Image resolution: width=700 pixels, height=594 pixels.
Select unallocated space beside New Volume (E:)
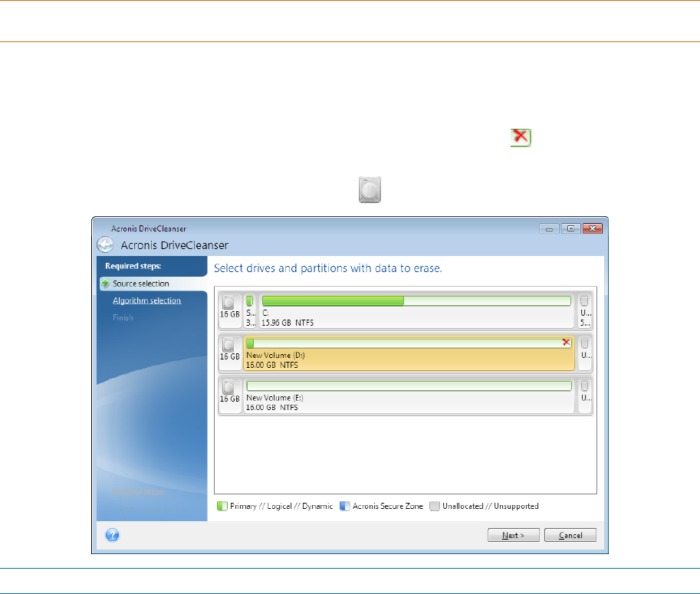point(584,395)
